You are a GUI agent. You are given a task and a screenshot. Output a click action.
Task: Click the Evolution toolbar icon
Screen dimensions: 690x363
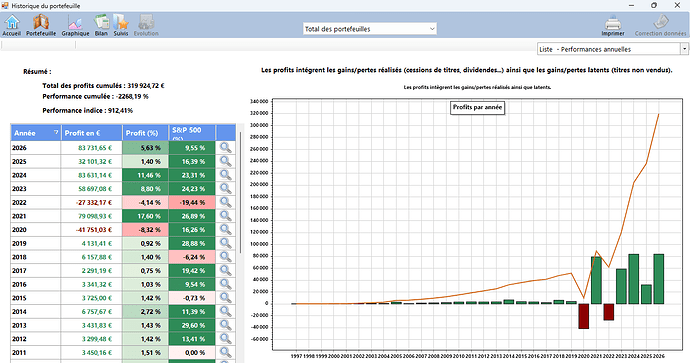pos(146,25)
